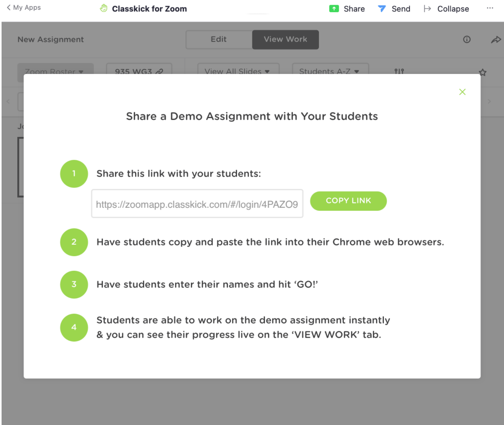Open the three-dot more options menu
The width and height of the screenshot is (504, 425).
pos(490,8)
